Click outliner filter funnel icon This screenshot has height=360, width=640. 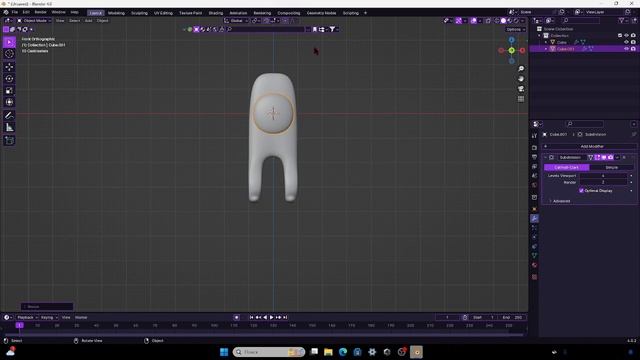(x=621, y=20)
